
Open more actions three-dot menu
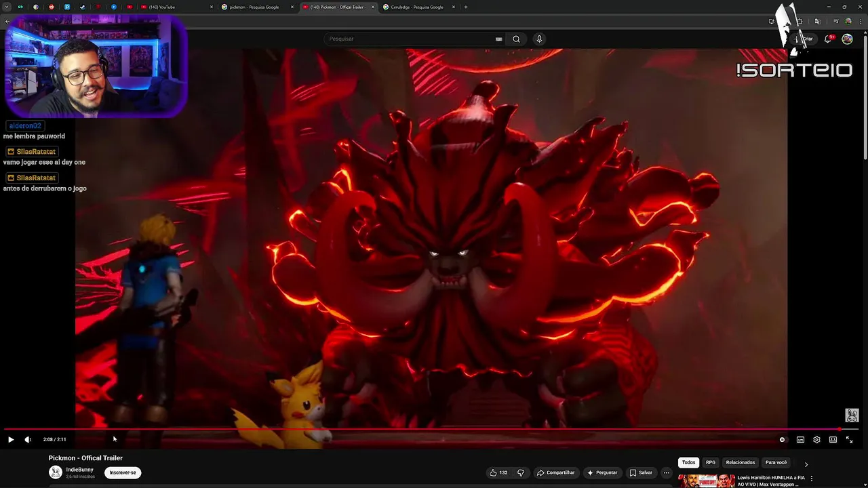pos(667,472)
